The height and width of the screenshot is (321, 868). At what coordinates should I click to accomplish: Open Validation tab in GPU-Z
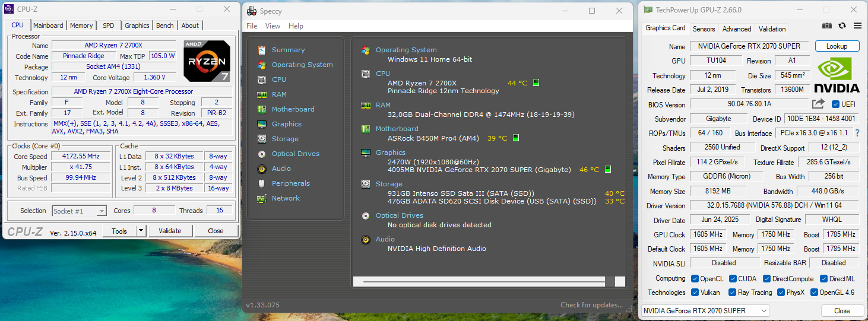(x=772, y=28)
